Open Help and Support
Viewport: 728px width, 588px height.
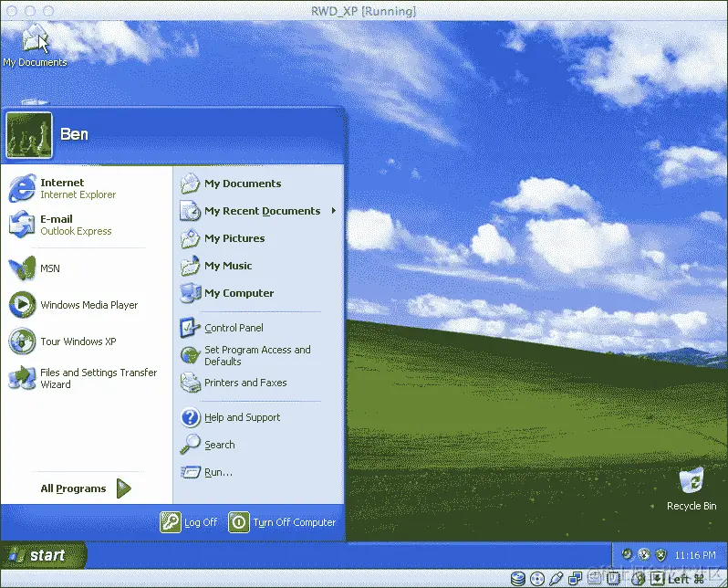click(x=231, y=417)
